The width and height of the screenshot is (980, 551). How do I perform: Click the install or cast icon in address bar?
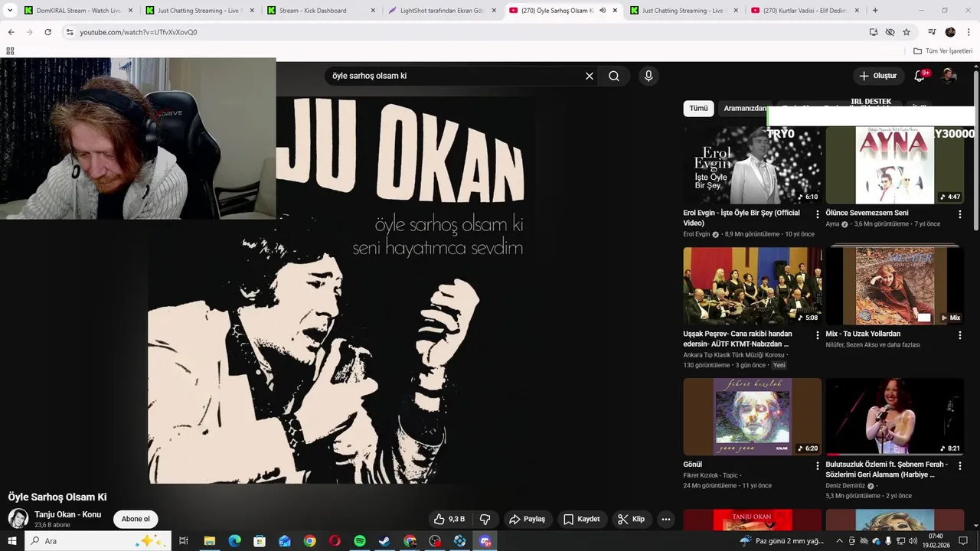[x=874, y=32]
